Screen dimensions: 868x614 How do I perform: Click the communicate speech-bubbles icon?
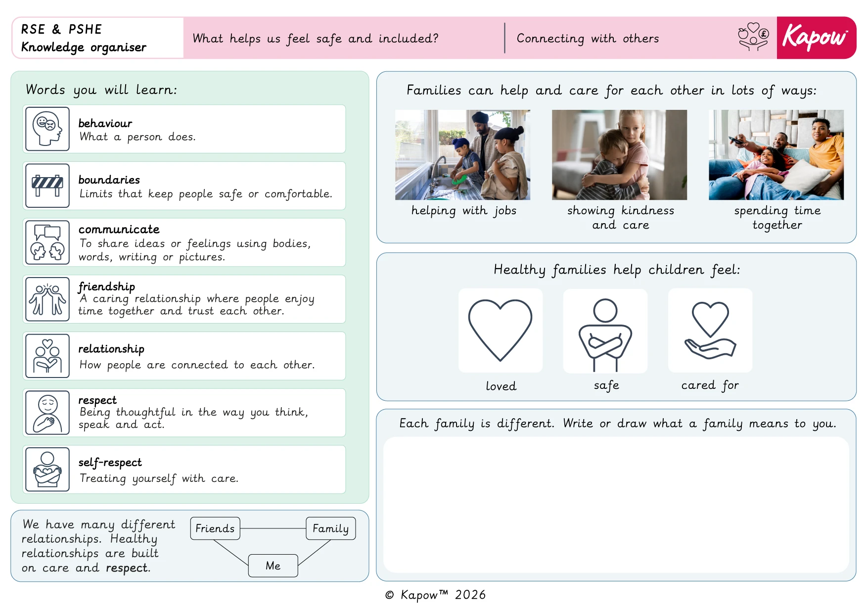(47, 242)
